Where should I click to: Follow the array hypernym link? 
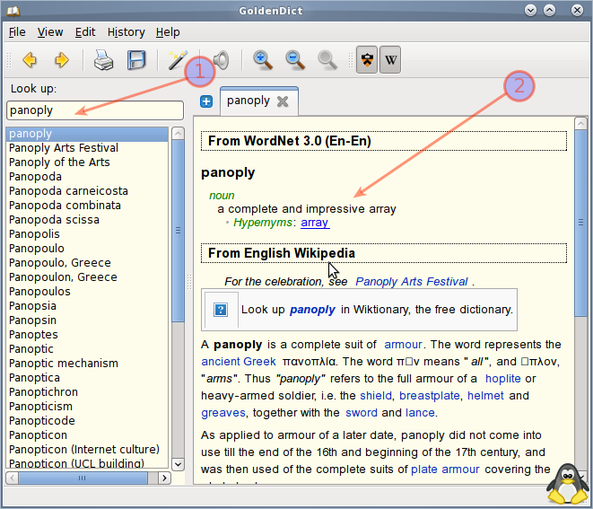(315, 222)
